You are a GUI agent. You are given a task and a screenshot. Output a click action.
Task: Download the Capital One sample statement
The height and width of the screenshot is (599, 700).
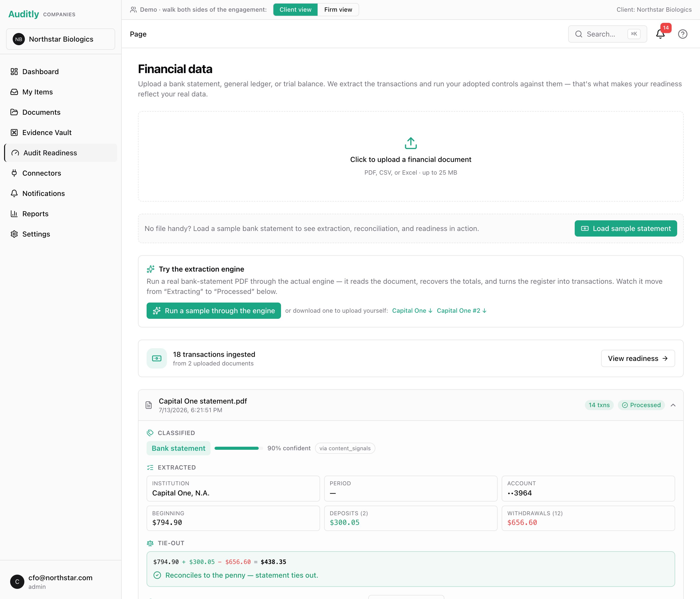pos(412,311)
